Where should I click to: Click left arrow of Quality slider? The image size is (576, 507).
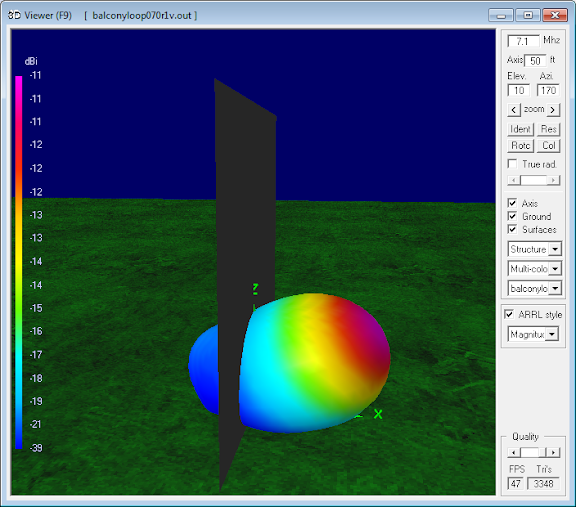(x=514, y=452)
